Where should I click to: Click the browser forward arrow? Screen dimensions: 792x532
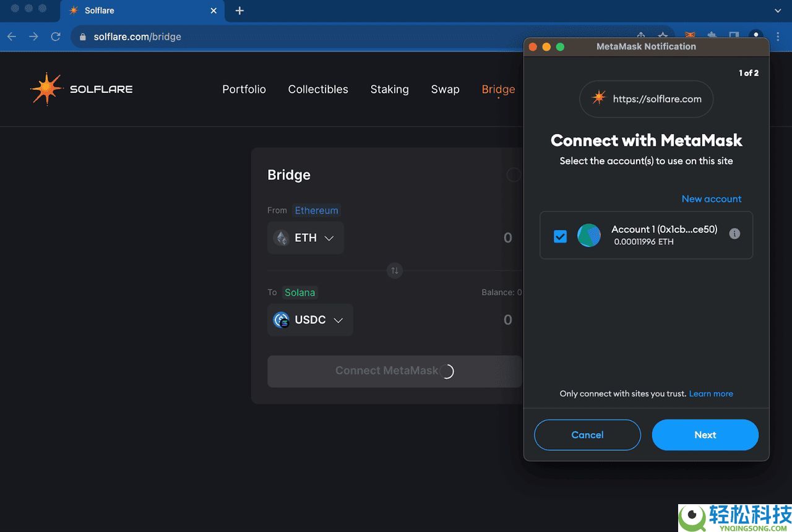click(33, 36)
